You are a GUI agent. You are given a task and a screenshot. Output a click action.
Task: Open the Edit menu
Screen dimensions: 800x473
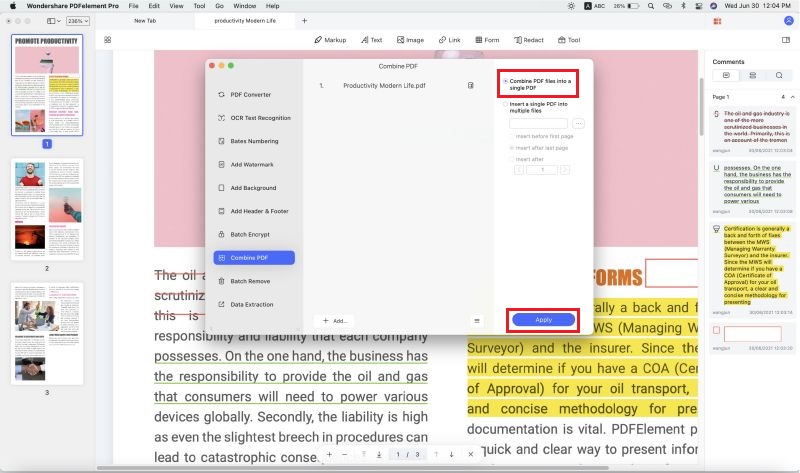pyautogui.click(x=154, y=6)
